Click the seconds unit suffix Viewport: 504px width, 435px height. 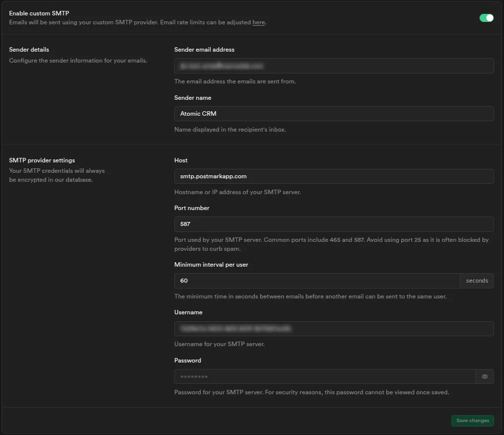[x=476, y=281]
